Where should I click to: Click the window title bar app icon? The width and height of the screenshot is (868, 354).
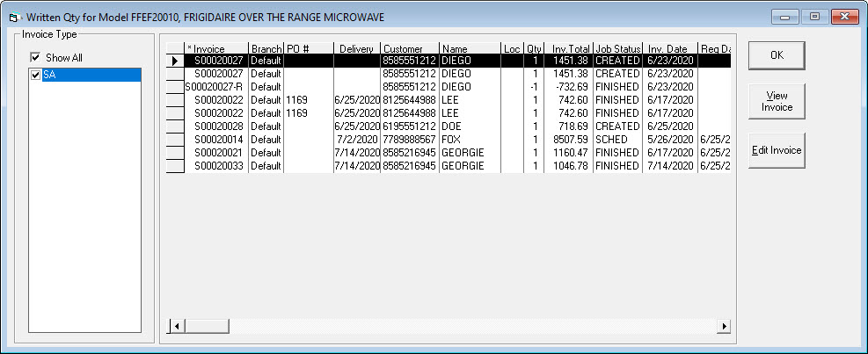pos(15,18)
